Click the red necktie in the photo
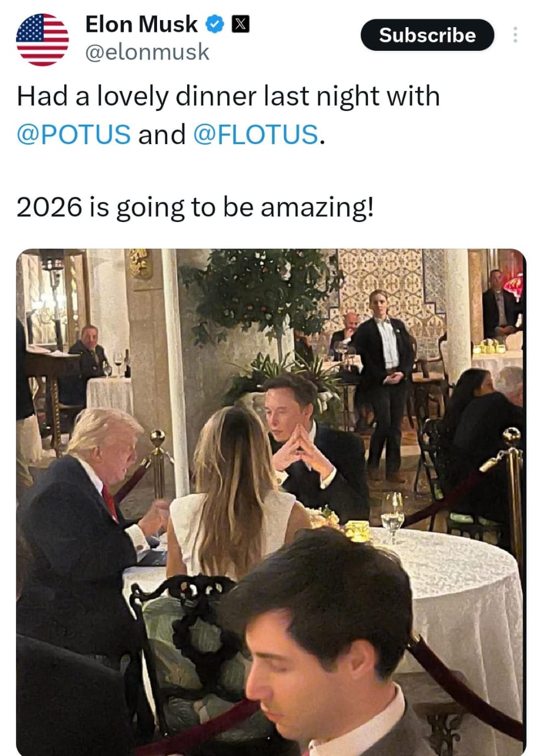This screenshot has height=756, width=542. [x=110, y=501]
